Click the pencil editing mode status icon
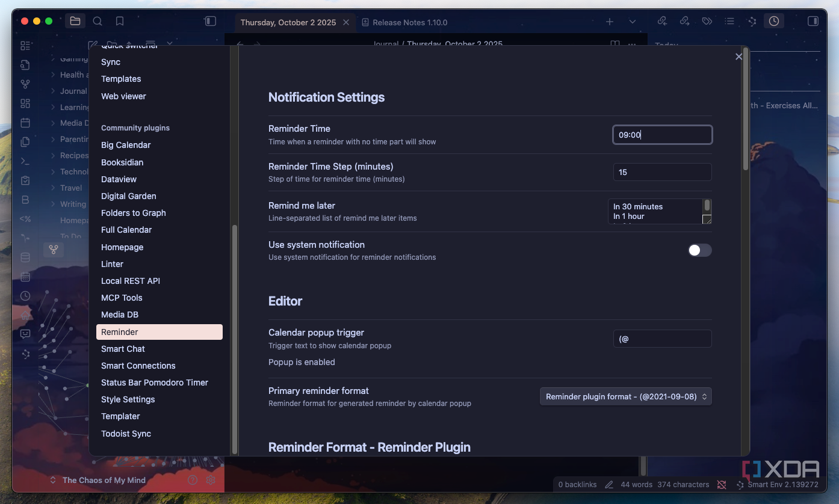The image size is (839, 504). tap(609, 485)
